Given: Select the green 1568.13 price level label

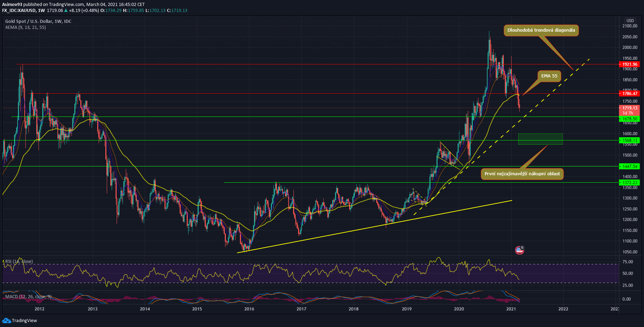Looking at the screenshot, I should tap(629, 140).
